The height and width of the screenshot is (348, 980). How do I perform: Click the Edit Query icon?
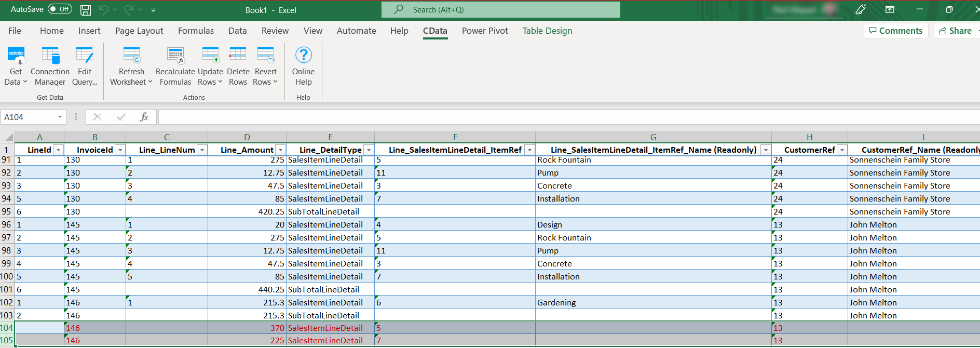tap(84, 56)
